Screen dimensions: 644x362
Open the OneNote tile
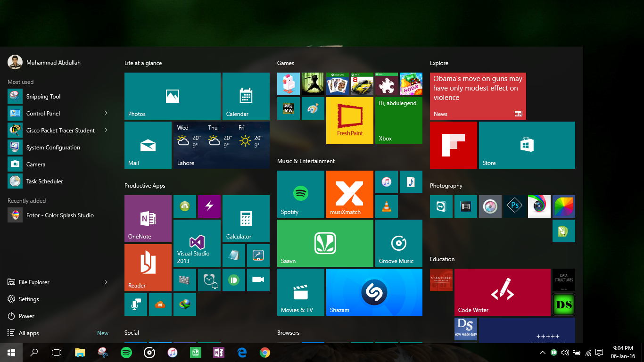[148, 218]
